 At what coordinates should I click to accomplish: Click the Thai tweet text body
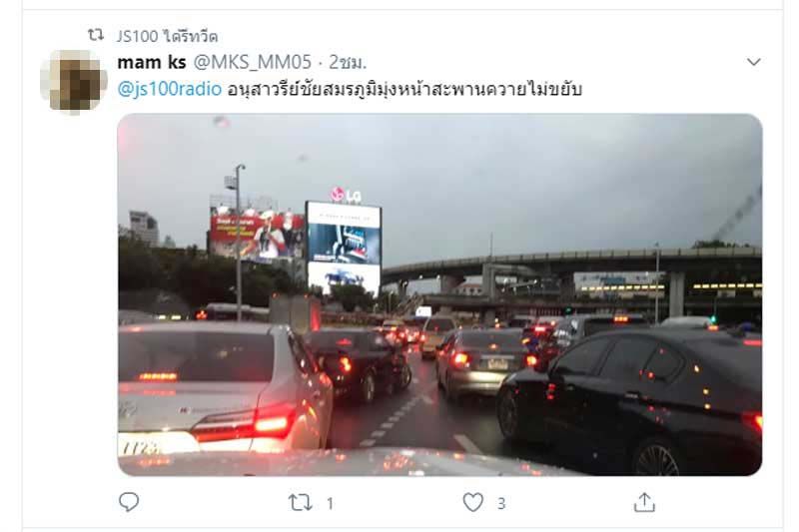404,89
